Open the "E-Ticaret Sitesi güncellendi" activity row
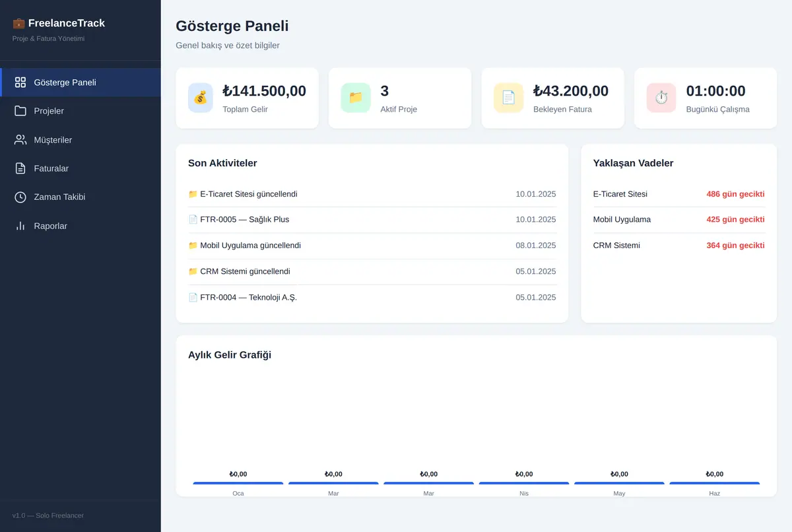792x532 pixels. [372, 194]
